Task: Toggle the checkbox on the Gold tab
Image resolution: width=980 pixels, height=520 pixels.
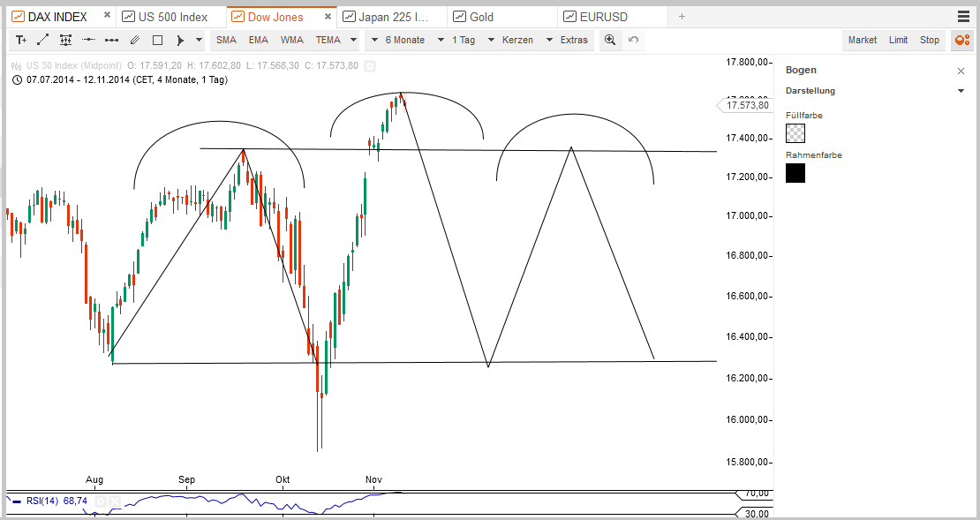Action: [459, 15]
